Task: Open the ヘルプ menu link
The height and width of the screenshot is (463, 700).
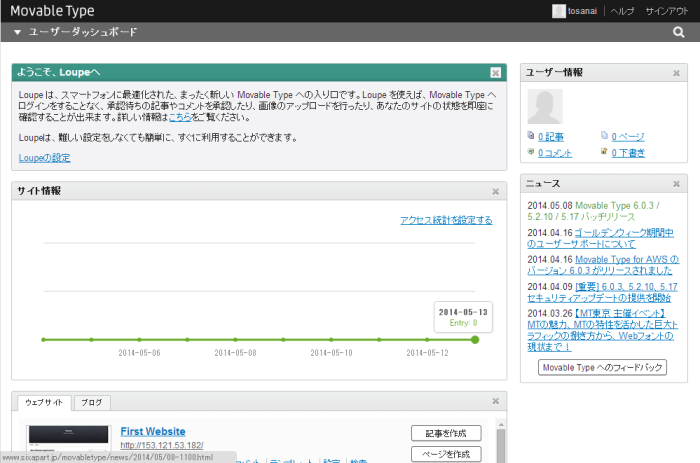Action: [622, 11]
